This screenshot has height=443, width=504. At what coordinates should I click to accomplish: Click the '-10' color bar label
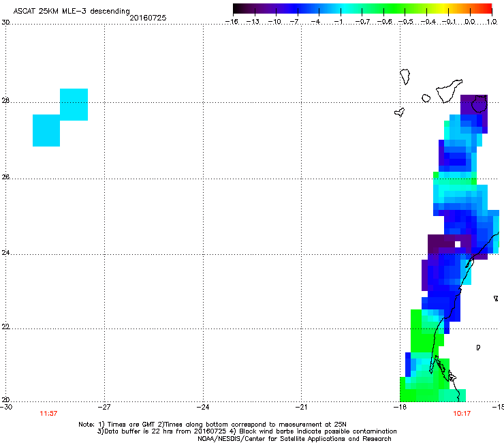pyautogui.click(x=274, y=22)
